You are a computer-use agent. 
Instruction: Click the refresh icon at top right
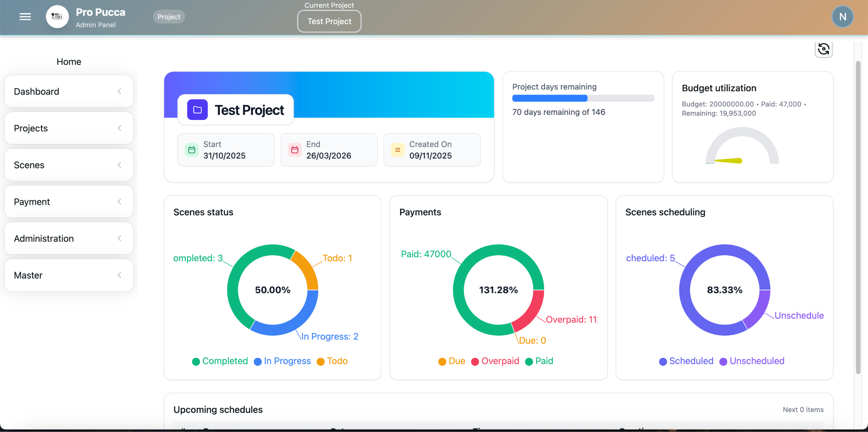[x=823, y=49]
